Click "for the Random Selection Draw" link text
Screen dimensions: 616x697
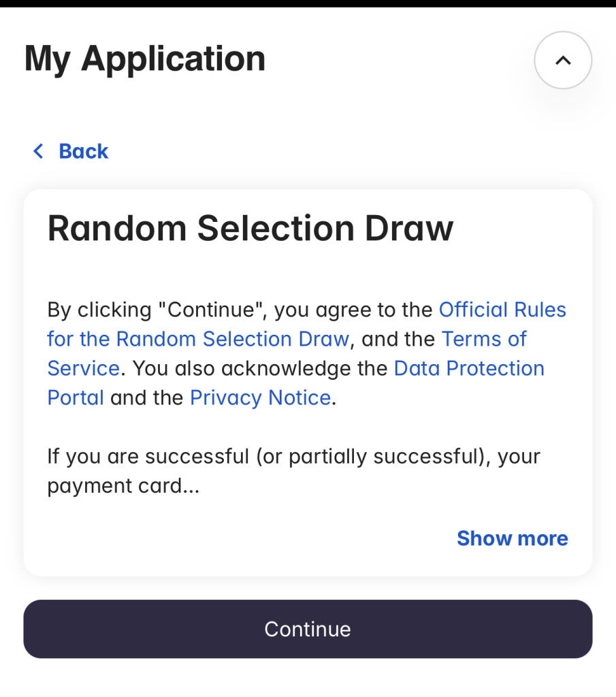pos(197,339)
